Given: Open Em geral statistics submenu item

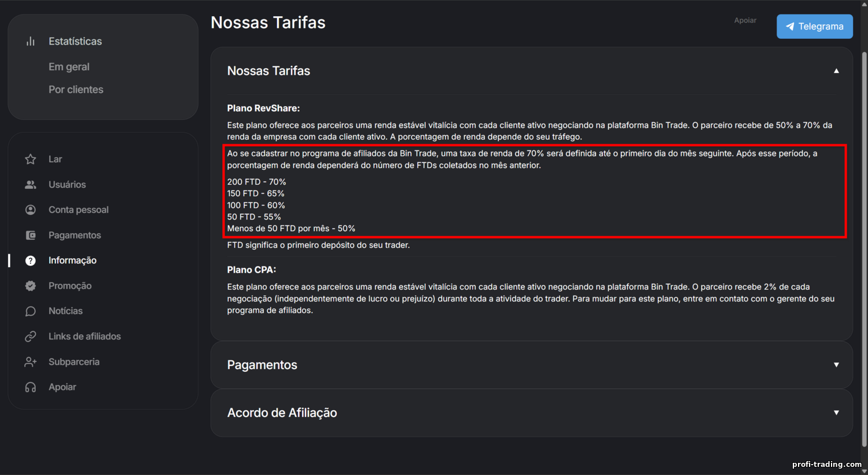Looking at the screenshot, I should 69,67.
